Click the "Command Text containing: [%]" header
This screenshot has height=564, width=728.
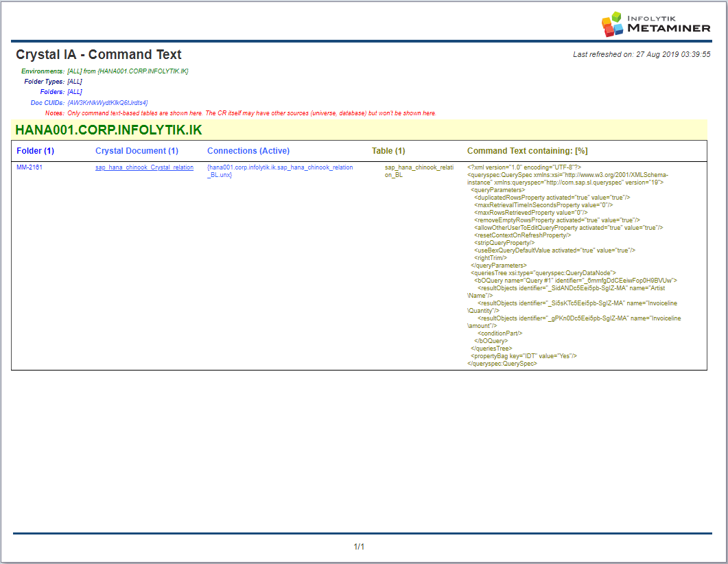528,151
